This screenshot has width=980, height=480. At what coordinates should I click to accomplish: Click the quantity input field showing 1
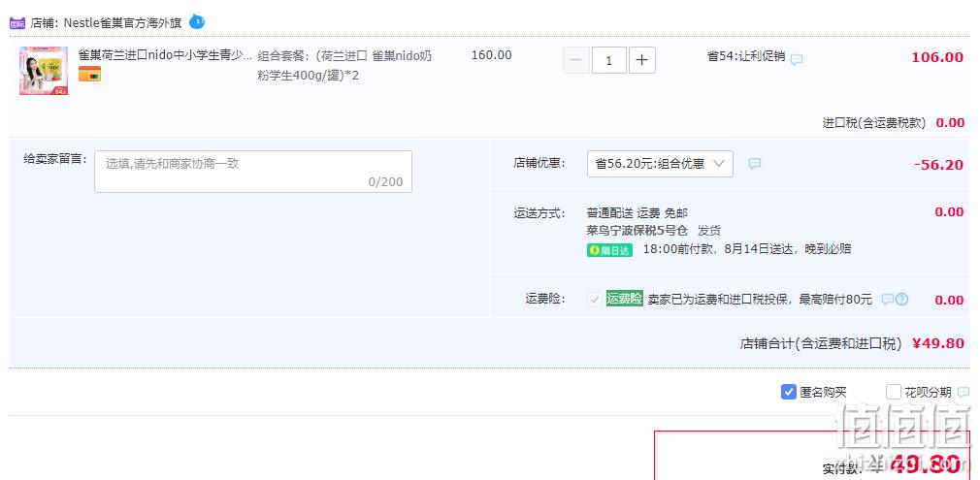click(608, 61)
